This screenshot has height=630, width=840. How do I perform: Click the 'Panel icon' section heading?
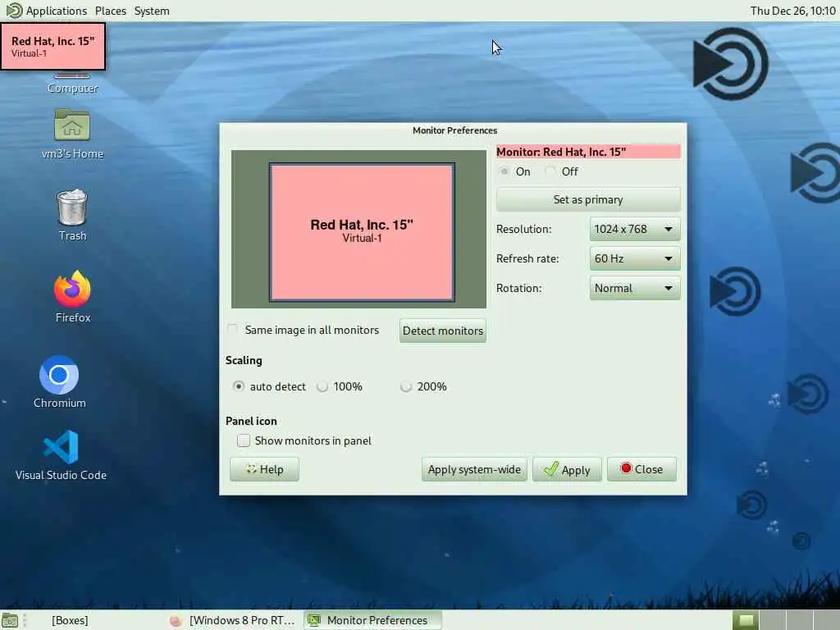(251, 421)
